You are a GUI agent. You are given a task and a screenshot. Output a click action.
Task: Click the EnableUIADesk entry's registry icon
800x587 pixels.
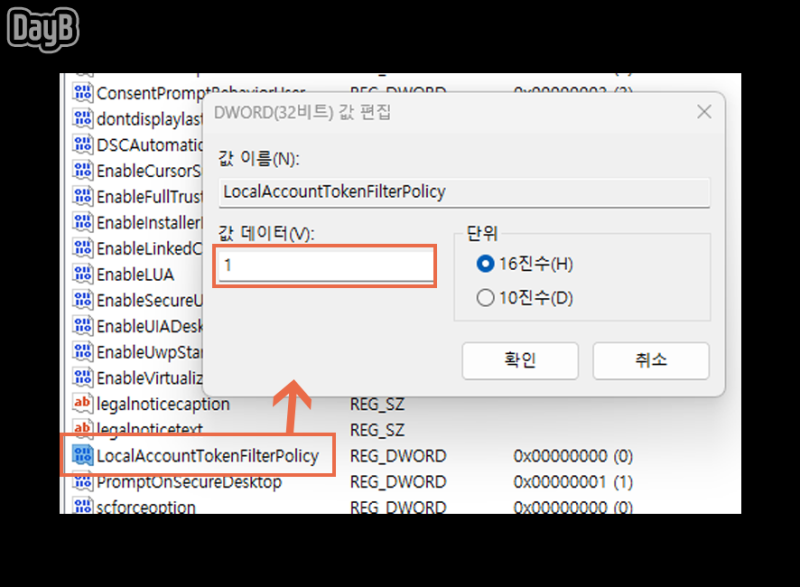[83, 326]
